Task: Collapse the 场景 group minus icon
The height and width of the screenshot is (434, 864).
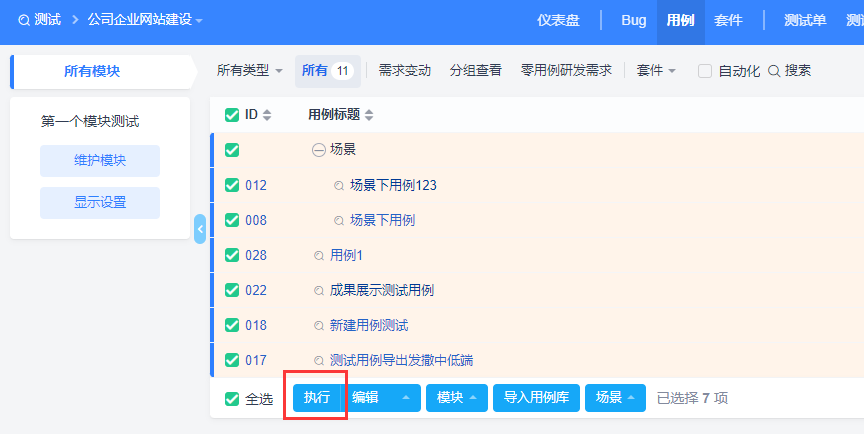Action: pyautogui.click(x=318, y=150)
